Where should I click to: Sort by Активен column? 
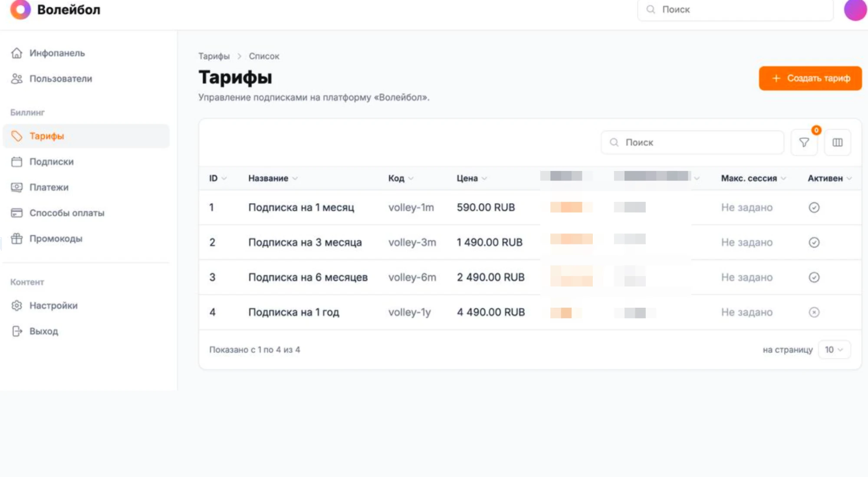click(829, 178)
